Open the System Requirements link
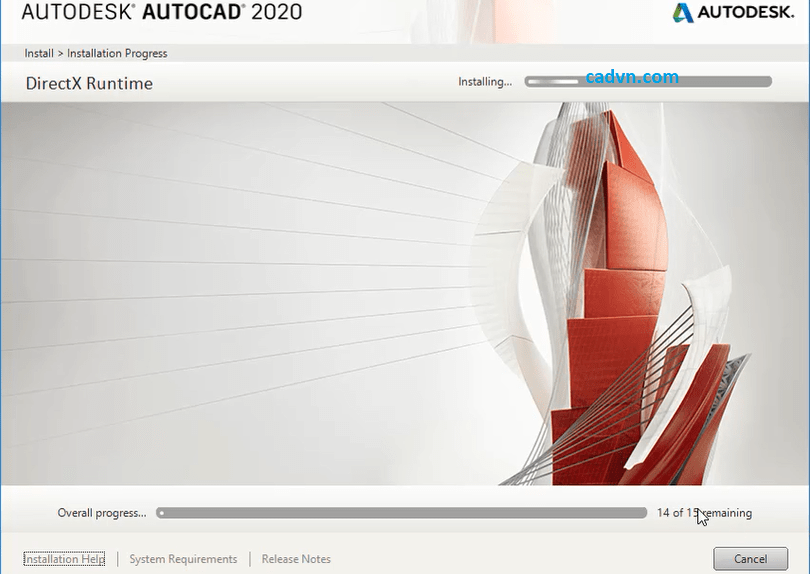The width and height of the screenshot is (810, 574). (183, 559)
